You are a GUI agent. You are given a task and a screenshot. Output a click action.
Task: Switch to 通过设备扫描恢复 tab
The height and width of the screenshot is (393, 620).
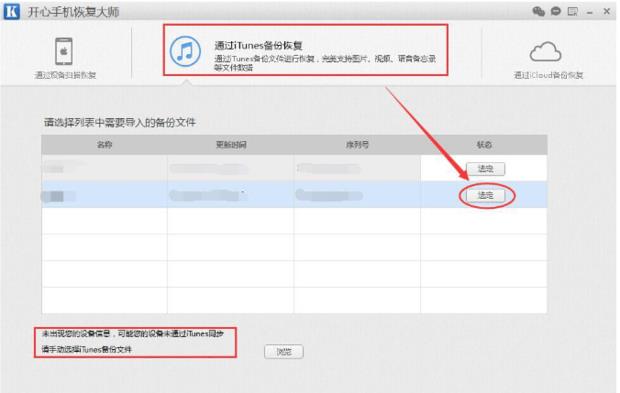tap(65, 75)
